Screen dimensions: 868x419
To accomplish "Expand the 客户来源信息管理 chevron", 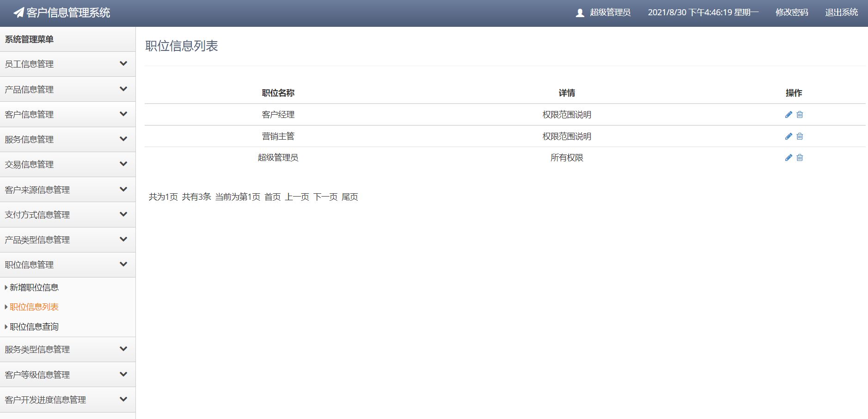I will point(123,189).
